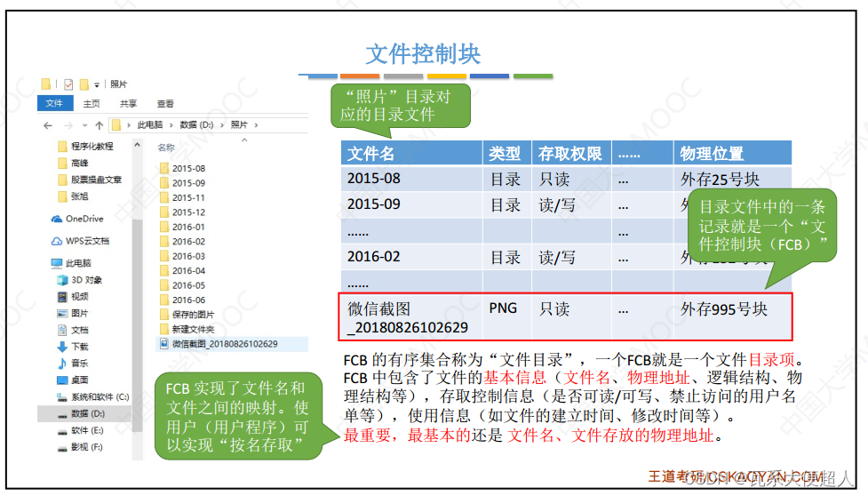Select the 2016-06 folder name
The width and height of the screenshot is (868, 496).
tap(188, 300)
